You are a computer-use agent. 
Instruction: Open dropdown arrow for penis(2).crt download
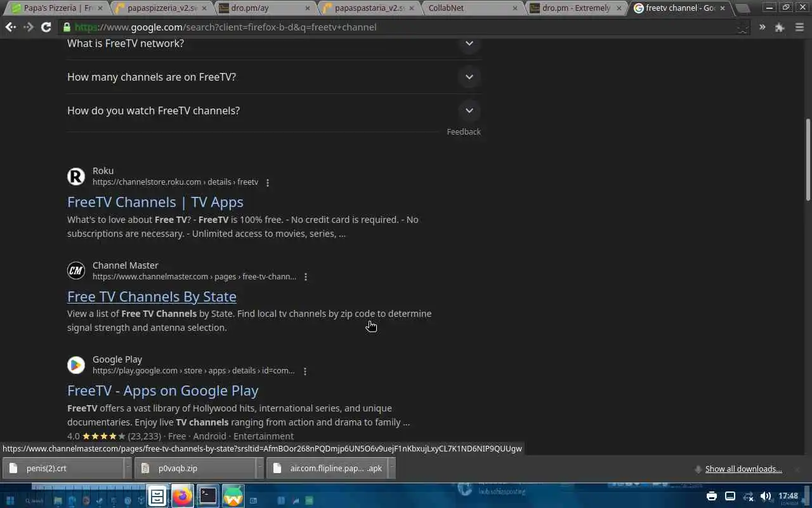tap(128, 469)
